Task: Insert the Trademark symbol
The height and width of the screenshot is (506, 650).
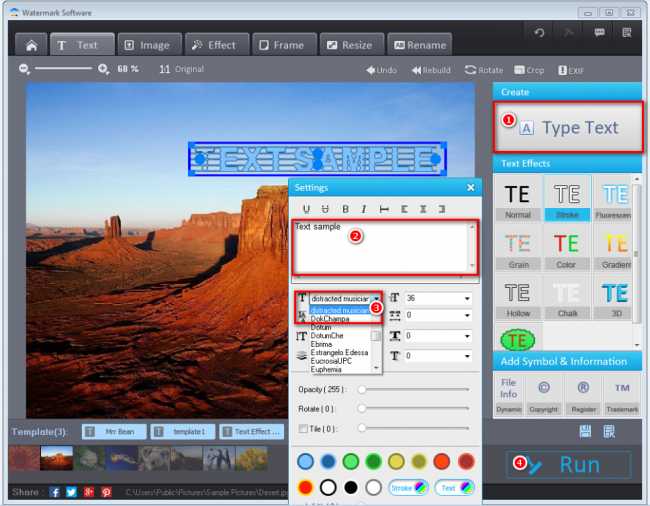Action: 622,394
